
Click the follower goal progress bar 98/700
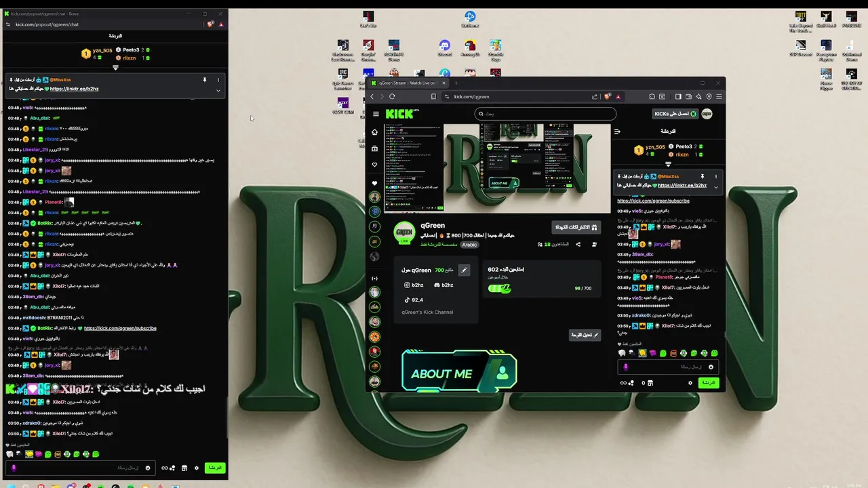500,288
